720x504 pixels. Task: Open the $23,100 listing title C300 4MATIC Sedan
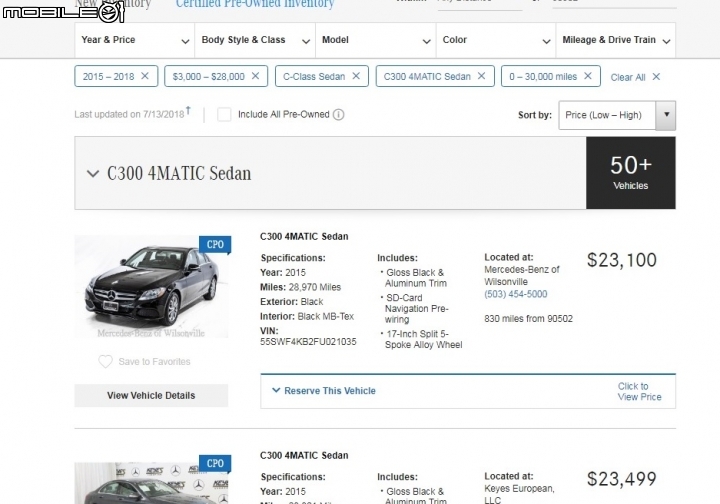pos(304,236)
